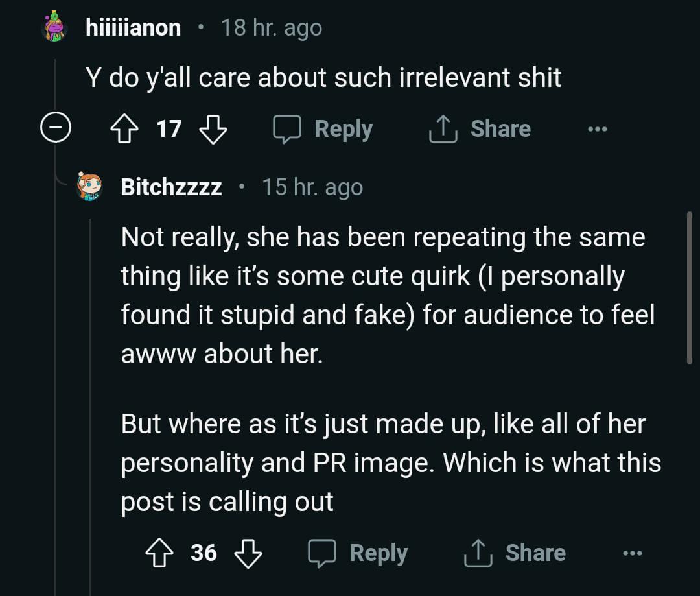Reply to hiiiiianon's comment

344,129
